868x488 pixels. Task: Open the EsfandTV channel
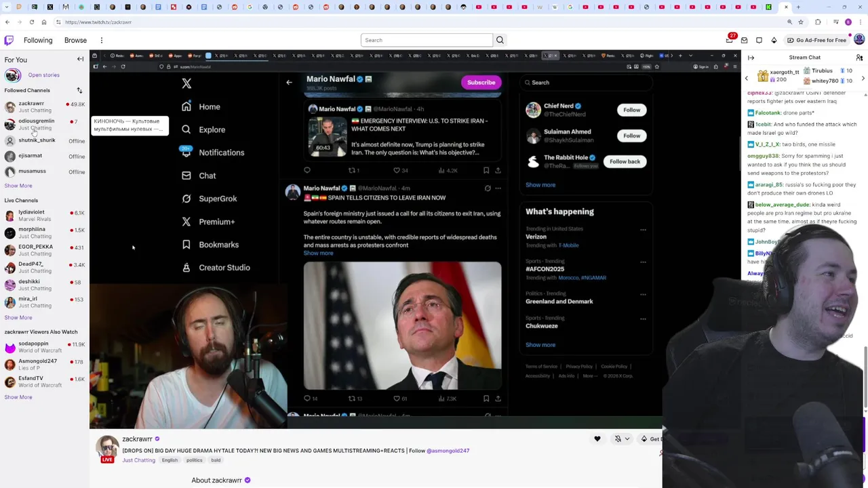pyautogui.click(x=44, y=382)
